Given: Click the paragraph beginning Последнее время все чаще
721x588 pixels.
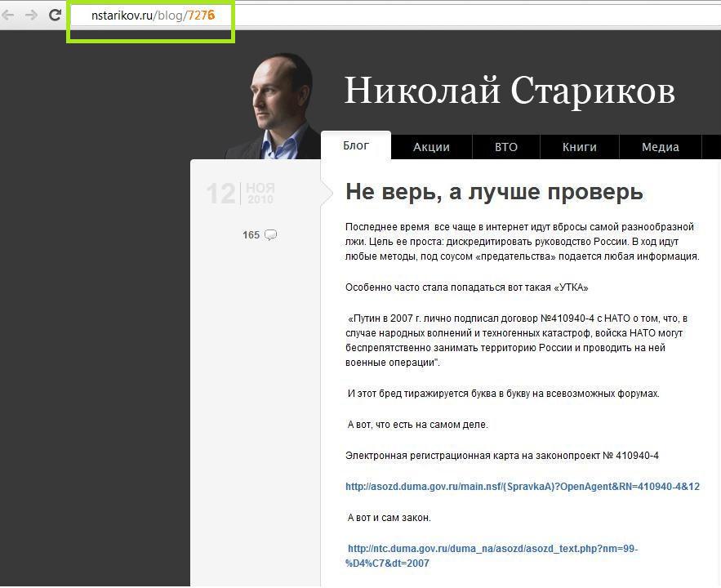Looking at the screenshot, I should 523,242.
